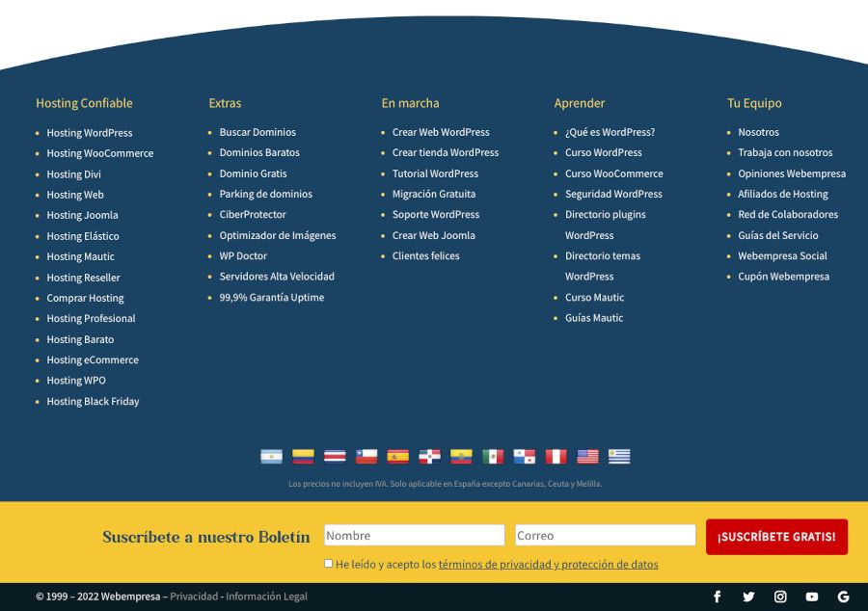
Task: Go to Hosting Divi
Action: [73, 174]
